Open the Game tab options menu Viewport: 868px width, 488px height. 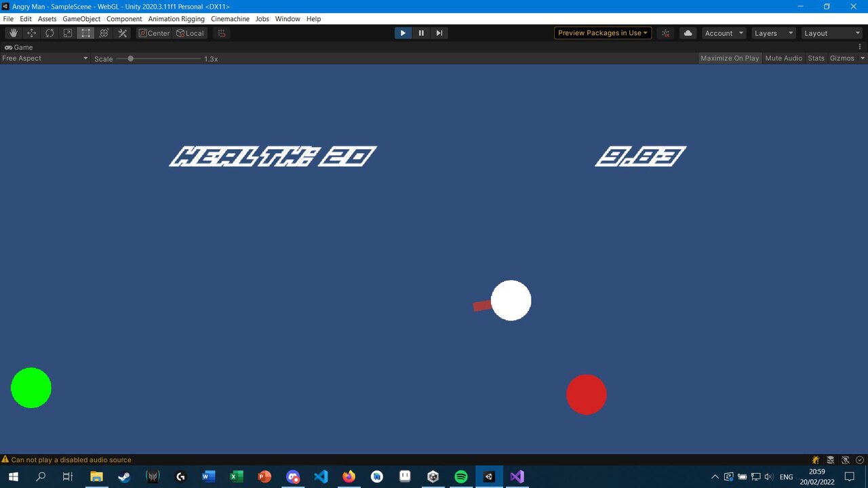point(860,47)
